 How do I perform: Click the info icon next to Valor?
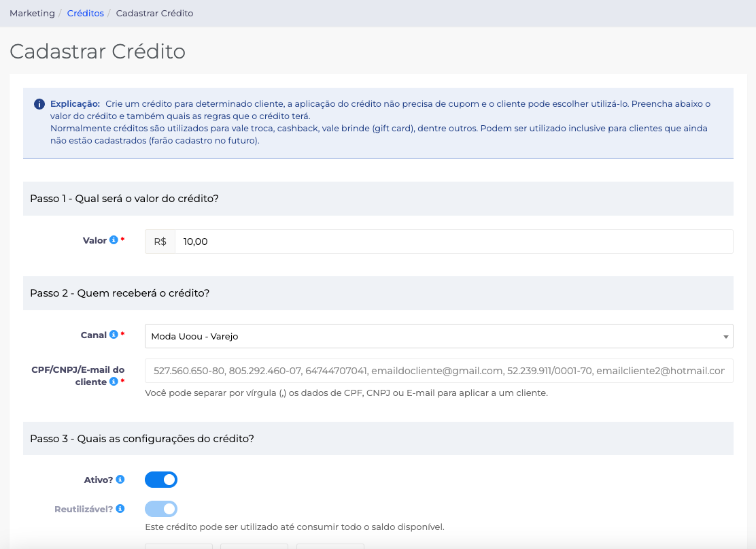coord(114,239)
